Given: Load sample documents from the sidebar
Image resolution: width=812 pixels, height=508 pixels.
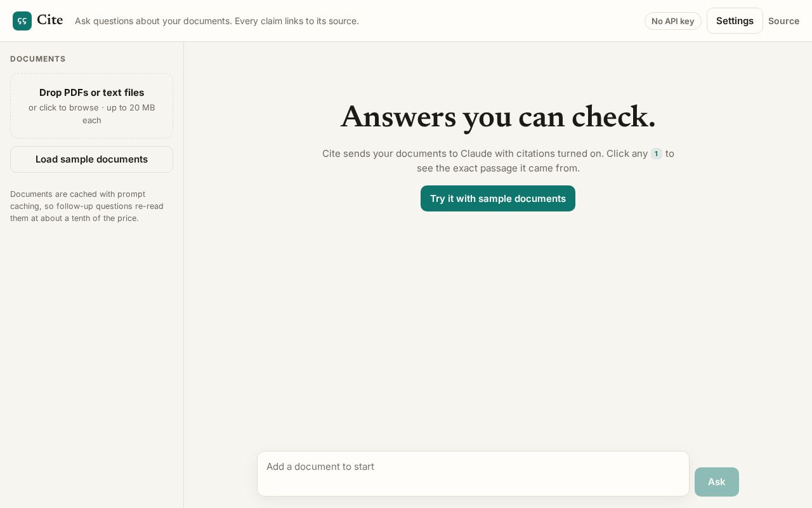Looking at the screenshot, I should tap(91, 159).
